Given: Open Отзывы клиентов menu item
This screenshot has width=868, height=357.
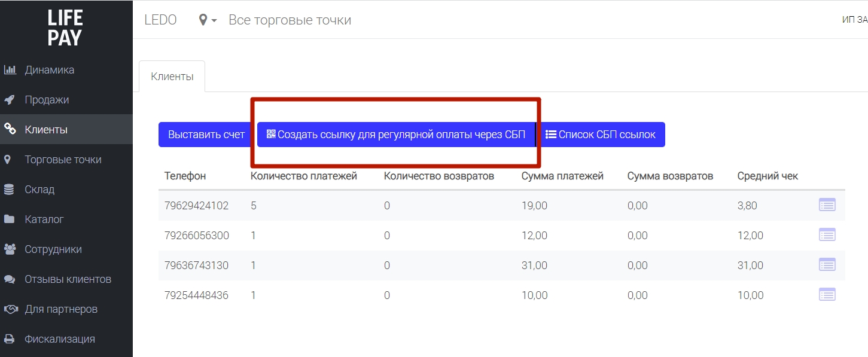Looking at the screenshot, I should pos(66,279).
